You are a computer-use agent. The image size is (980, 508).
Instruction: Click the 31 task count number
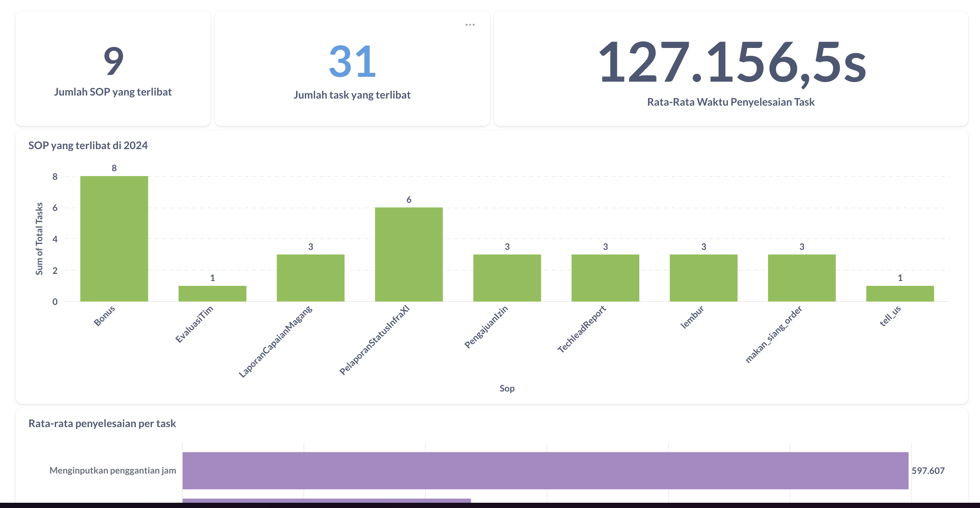352,61
